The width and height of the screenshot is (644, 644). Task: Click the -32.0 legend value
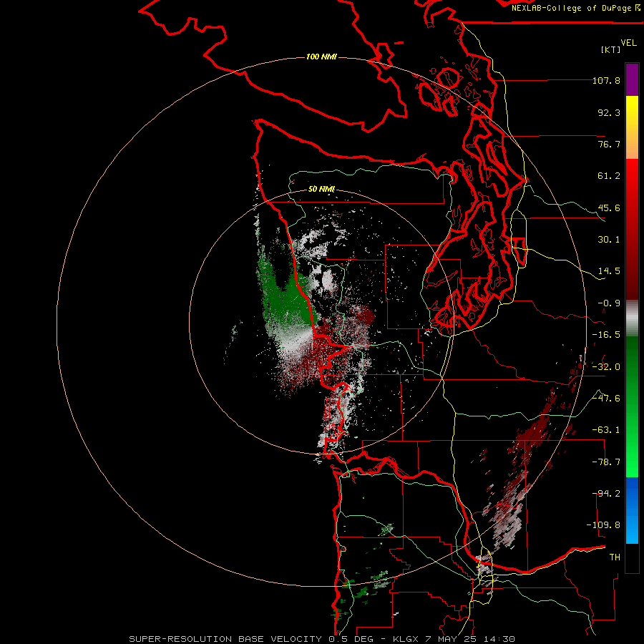(607, 367)
